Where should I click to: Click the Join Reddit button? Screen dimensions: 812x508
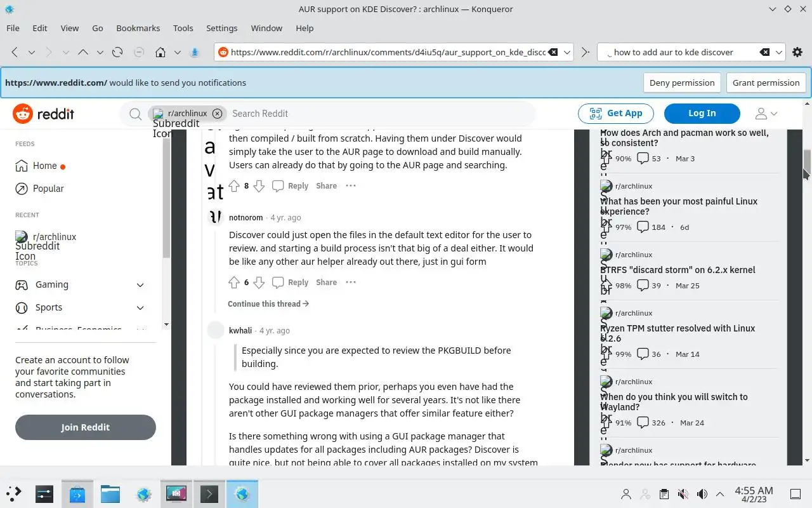(86, 427)
